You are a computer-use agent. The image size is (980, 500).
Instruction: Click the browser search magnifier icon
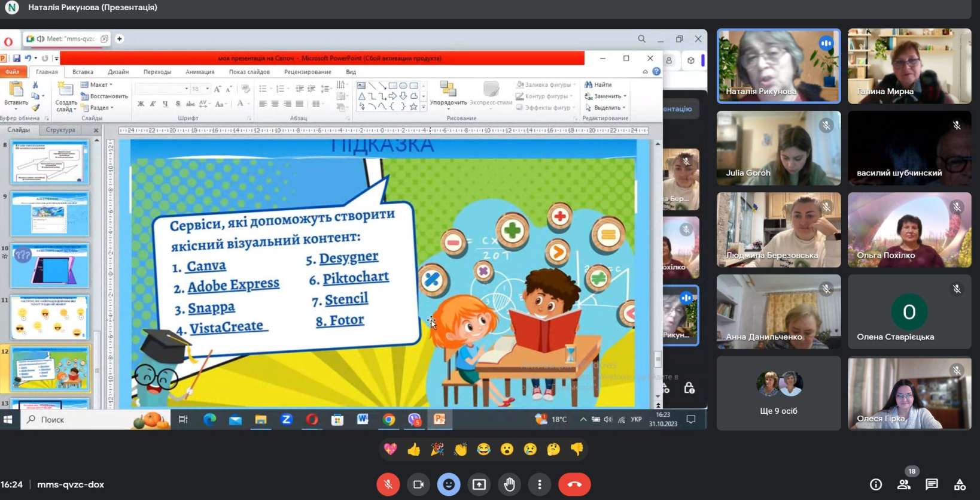(641, 39)
